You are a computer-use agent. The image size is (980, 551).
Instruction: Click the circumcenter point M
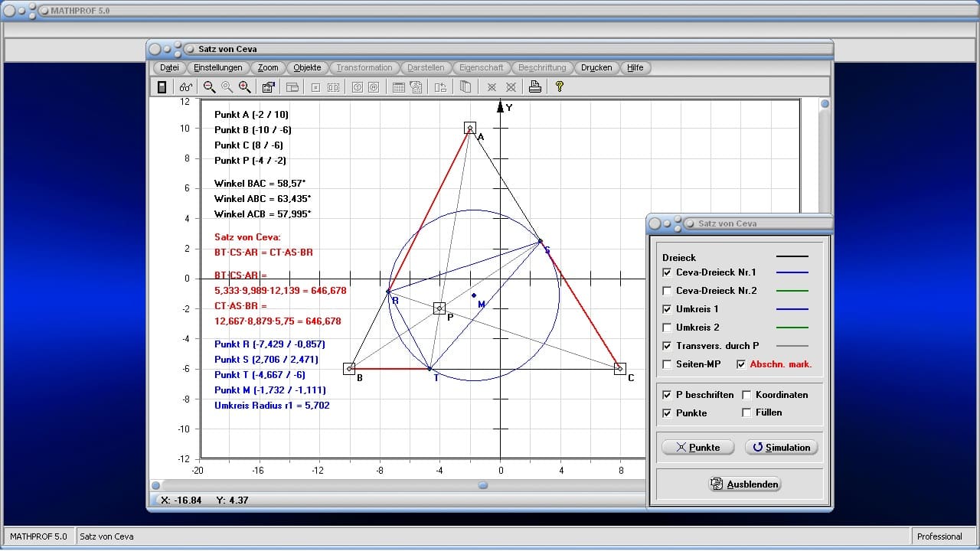pyautogui.click(x=474, y=295)
